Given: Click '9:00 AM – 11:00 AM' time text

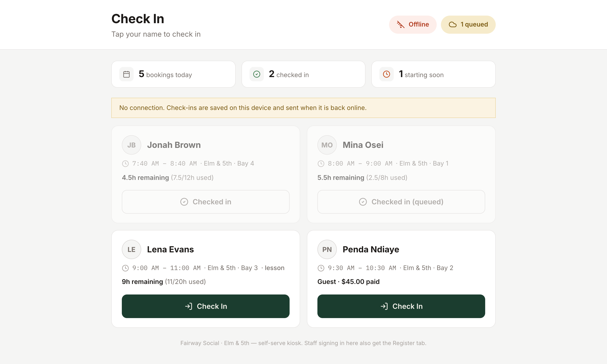Looking at the screenshot, I should point(167,268).
